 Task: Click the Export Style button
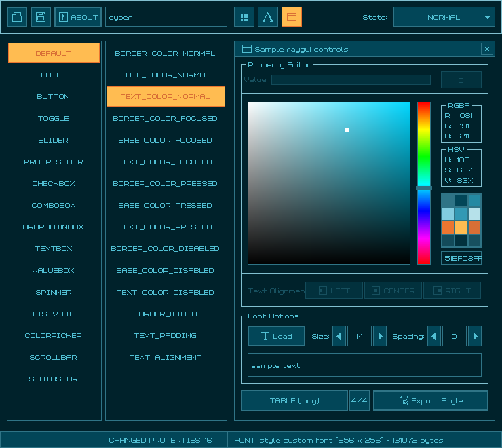click(430, 400)
